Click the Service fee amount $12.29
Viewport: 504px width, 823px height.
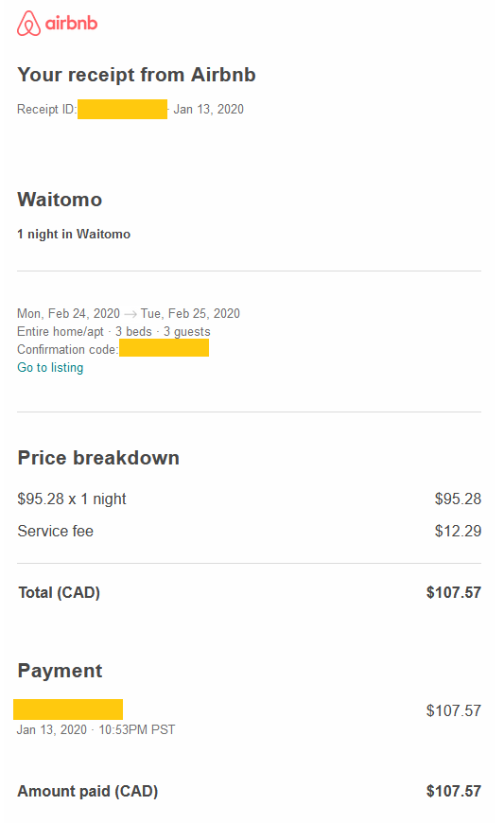pyautogui.click(x=458, y=532)
